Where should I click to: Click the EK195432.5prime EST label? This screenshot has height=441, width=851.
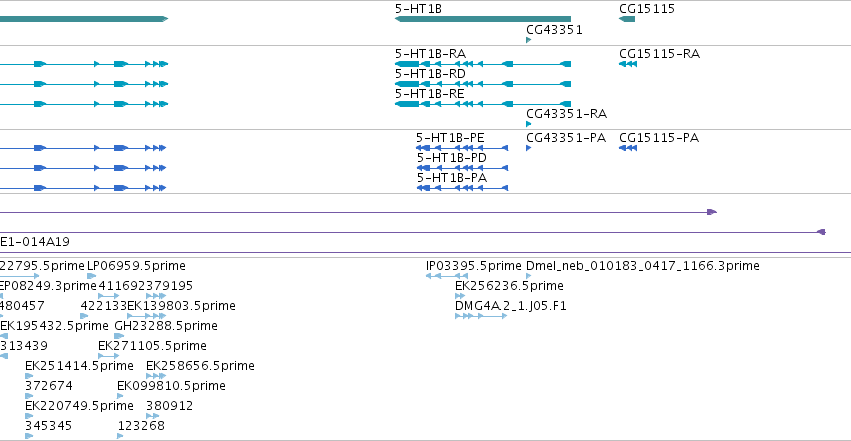pyautogui.click(x=54, y=326)
